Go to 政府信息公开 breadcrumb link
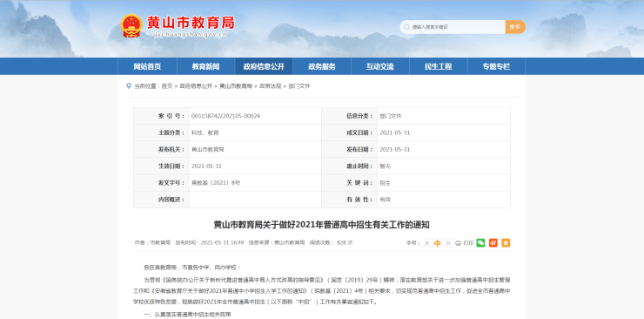Viewport: 644px width, 319px height. tap(196, 86)
